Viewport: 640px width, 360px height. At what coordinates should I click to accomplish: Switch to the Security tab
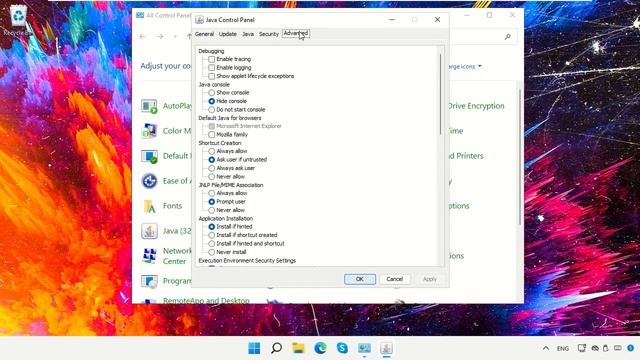coord(269,34)
